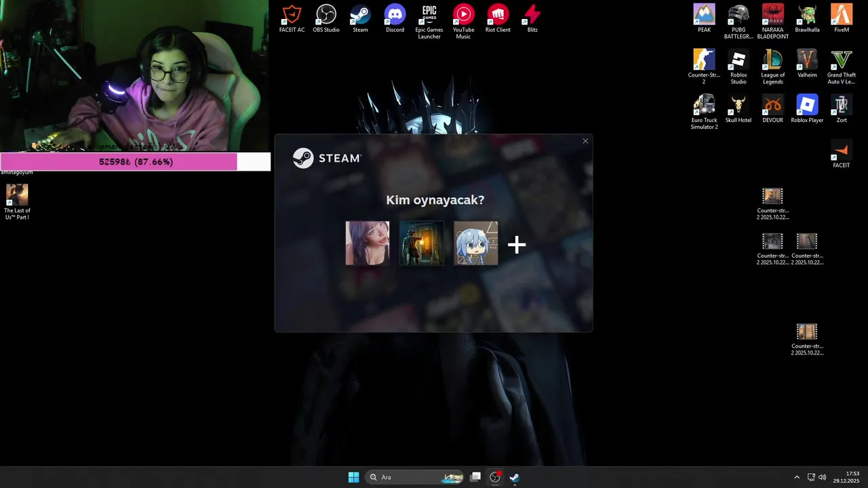The height and width of the screenshot is (488, 868).
Task: Select the FACEIT desktop shortcut
Action: point(842,154)
